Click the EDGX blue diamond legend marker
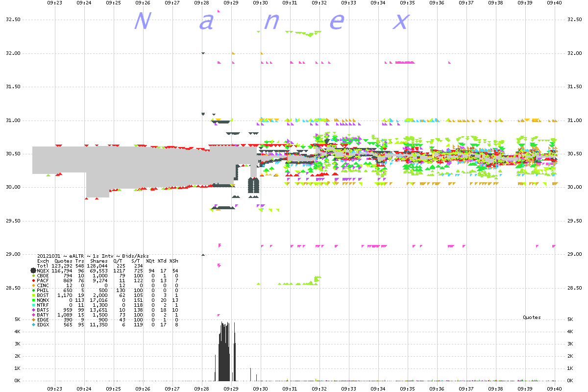 click(33, 325)
